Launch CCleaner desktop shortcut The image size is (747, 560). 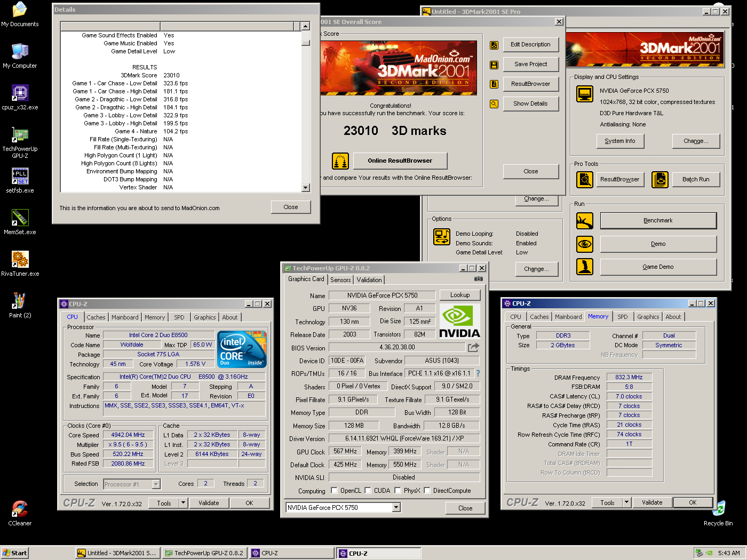tap(20, 514)
